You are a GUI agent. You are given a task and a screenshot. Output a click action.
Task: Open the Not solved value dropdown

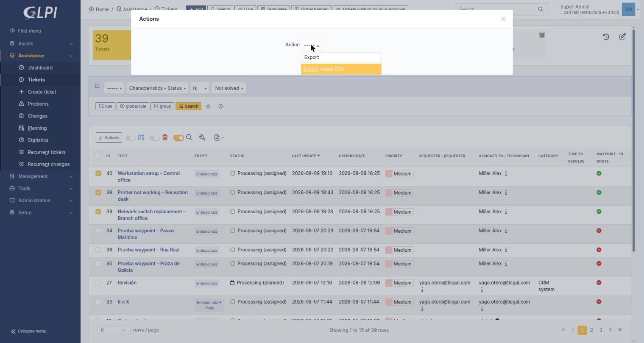pos(229,88)
